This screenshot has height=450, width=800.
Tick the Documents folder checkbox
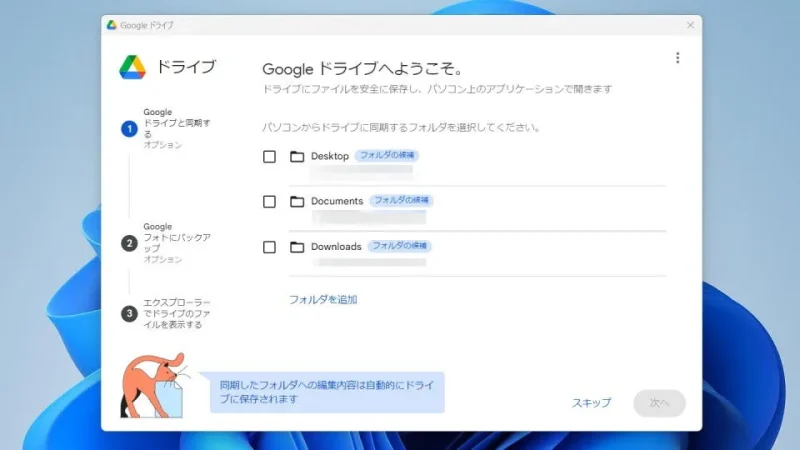(x=269, y=201)
